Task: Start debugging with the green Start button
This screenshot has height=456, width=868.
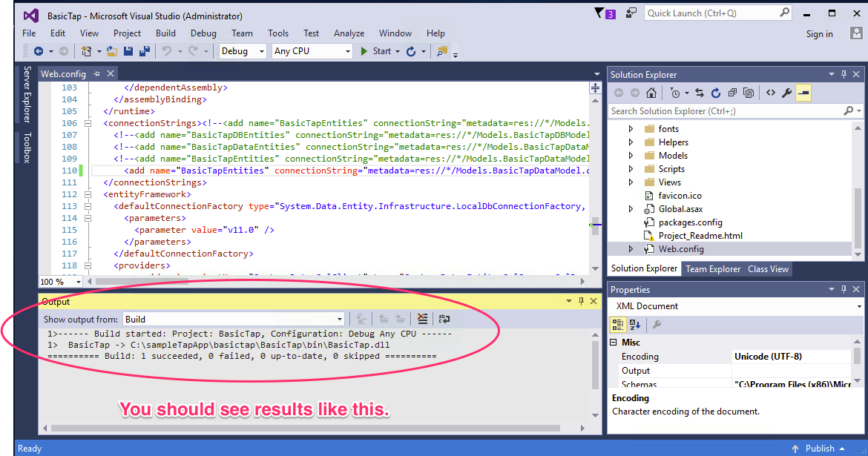Action: (376, 51)
